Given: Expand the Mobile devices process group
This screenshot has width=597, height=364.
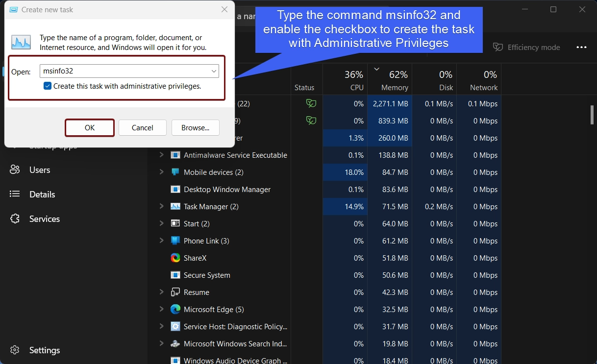Looking at the screenshot, I should click(x=161, y=172).
